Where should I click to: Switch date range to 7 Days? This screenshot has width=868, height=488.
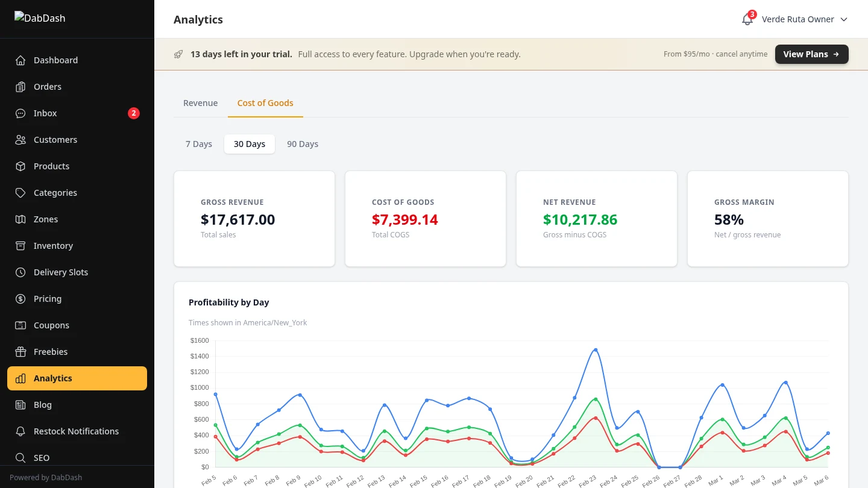point(199,143)
